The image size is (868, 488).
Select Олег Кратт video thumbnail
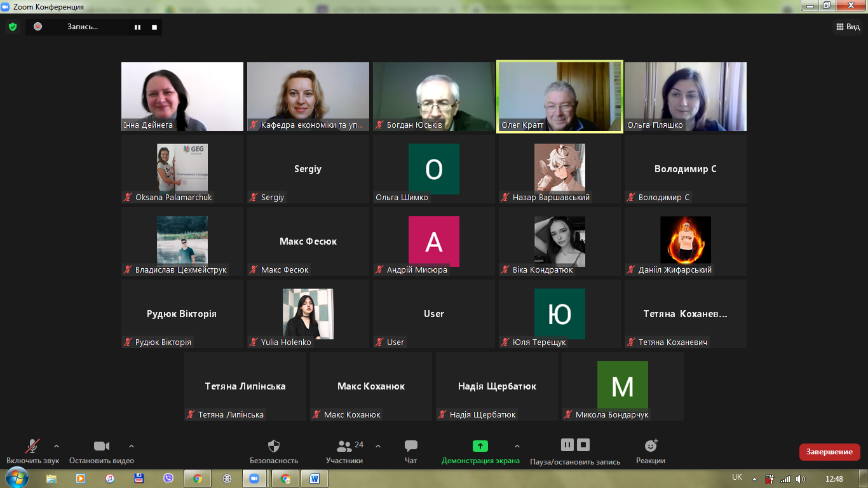click(560, 97)
